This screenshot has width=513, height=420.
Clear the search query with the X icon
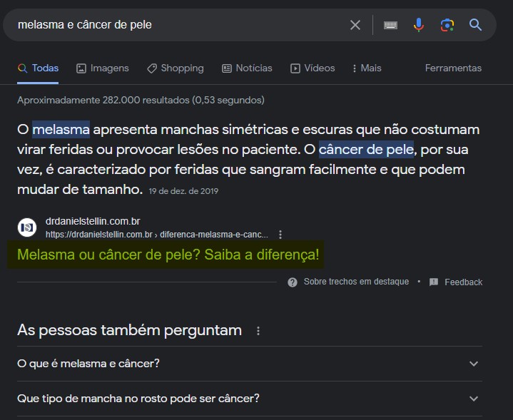pos(355,25)
